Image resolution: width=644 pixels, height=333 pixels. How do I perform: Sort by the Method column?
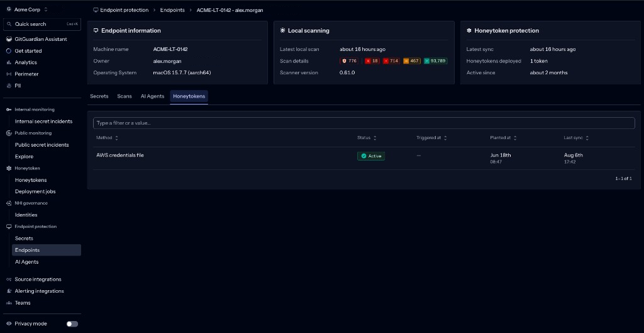(x=107, y=138)
